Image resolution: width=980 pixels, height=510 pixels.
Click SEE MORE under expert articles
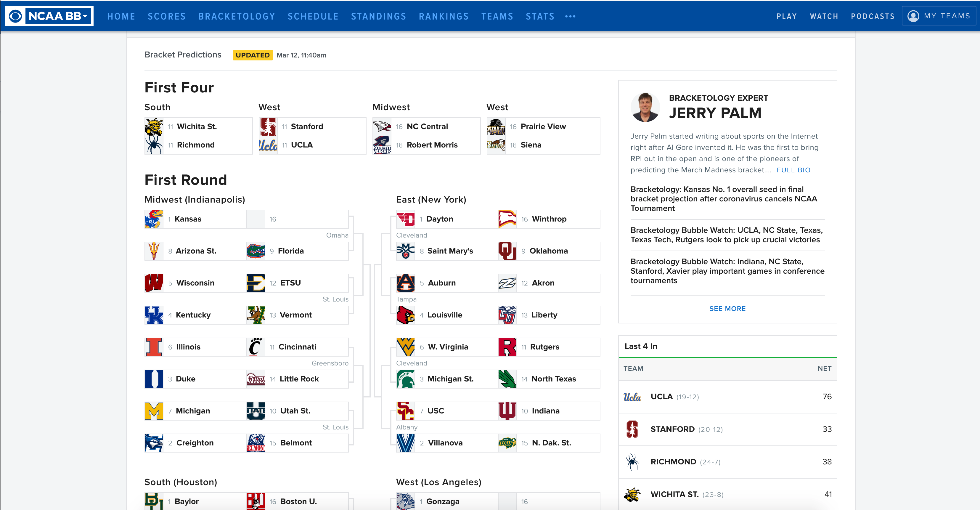(727, 309)
